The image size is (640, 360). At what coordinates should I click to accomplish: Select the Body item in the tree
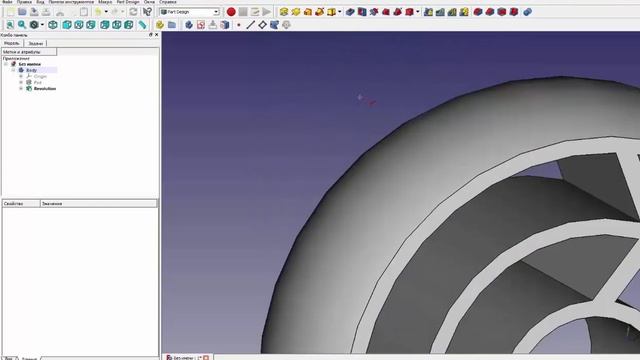[x=31, y=70]
